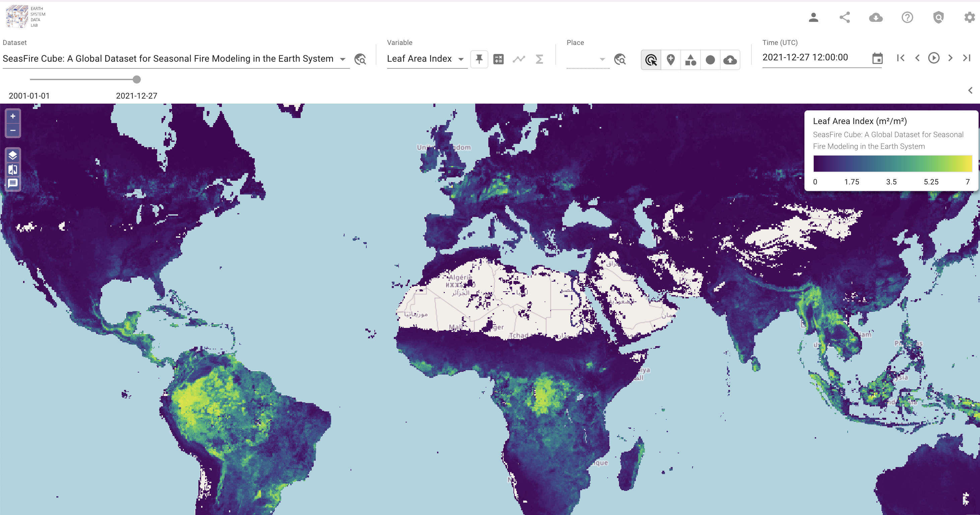Toggle the add point place tool
Screen dimensions: 980x515
tap(671, 60)
